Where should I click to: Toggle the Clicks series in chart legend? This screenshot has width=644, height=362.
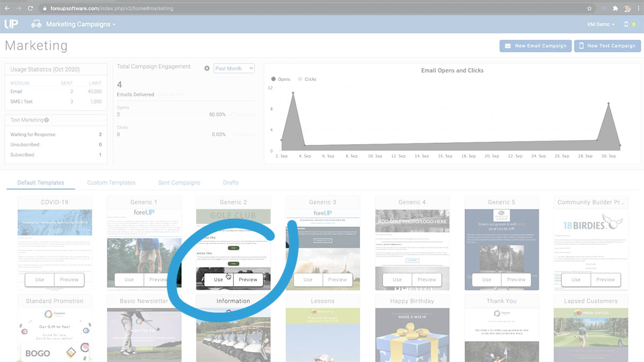pyautogui.click(x=307, y=79)
